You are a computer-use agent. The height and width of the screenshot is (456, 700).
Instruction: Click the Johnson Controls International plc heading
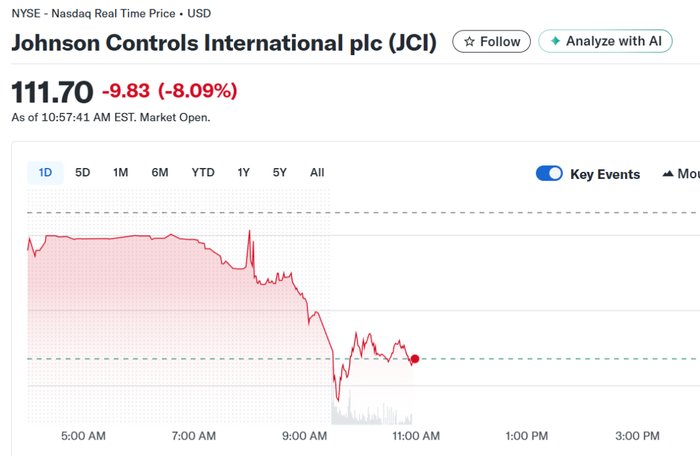[224, 45]
